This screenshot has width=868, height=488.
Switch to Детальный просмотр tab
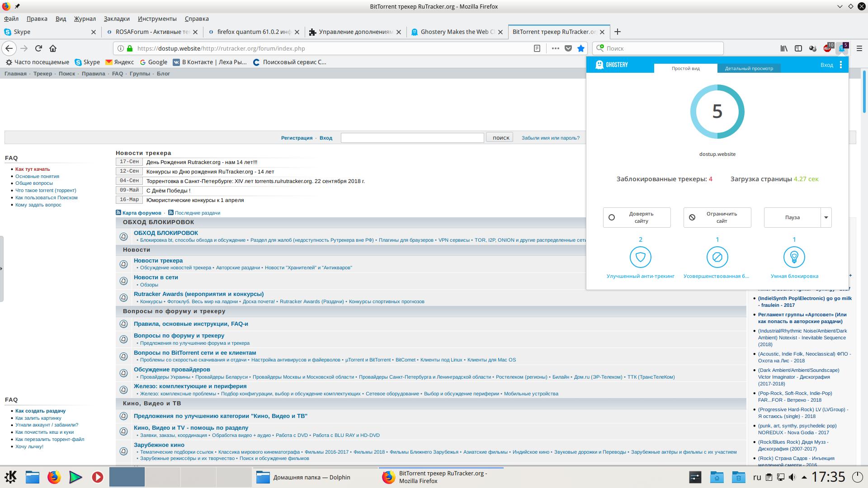click(x=749, y=68)
